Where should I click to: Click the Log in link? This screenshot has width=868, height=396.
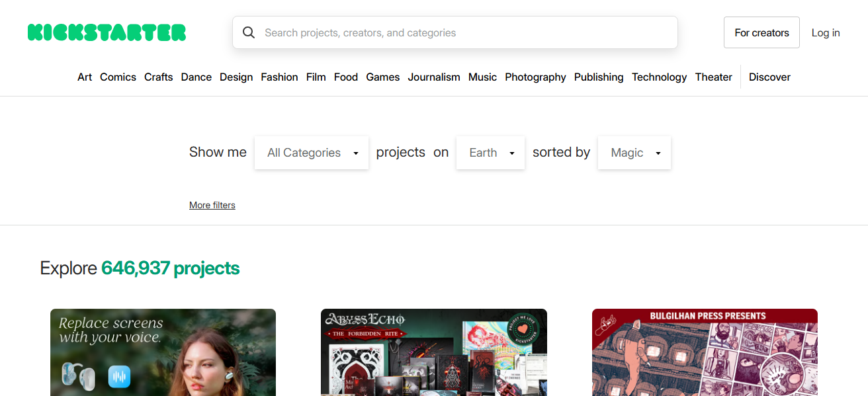(x=826, y=32)
